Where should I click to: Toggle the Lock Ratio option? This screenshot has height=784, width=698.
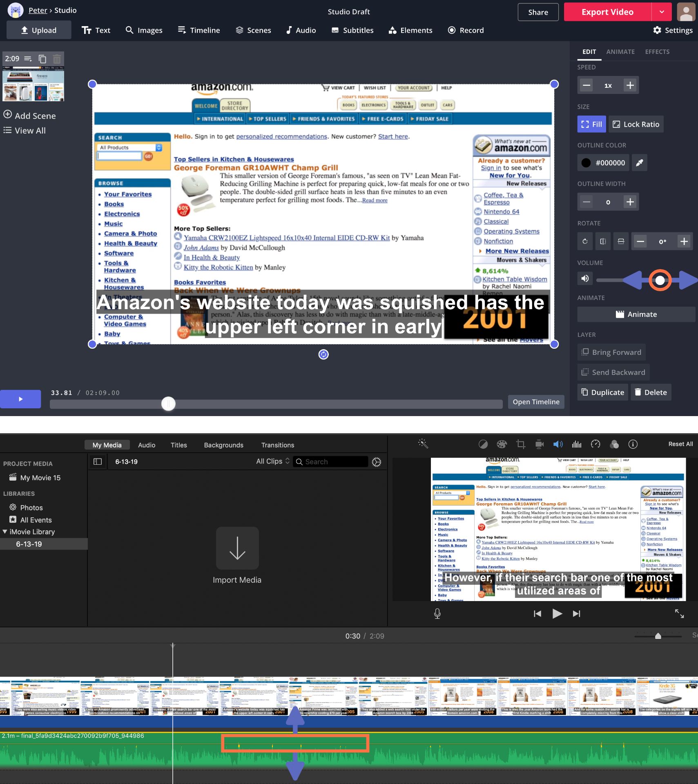(x=636, y=125)
